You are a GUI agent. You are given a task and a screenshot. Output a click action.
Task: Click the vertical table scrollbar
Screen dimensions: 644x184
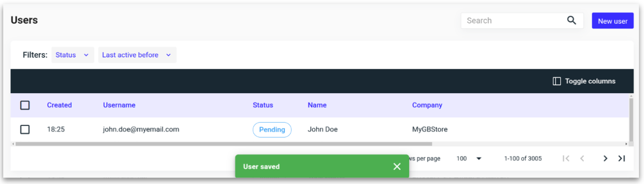pos(631,119)
